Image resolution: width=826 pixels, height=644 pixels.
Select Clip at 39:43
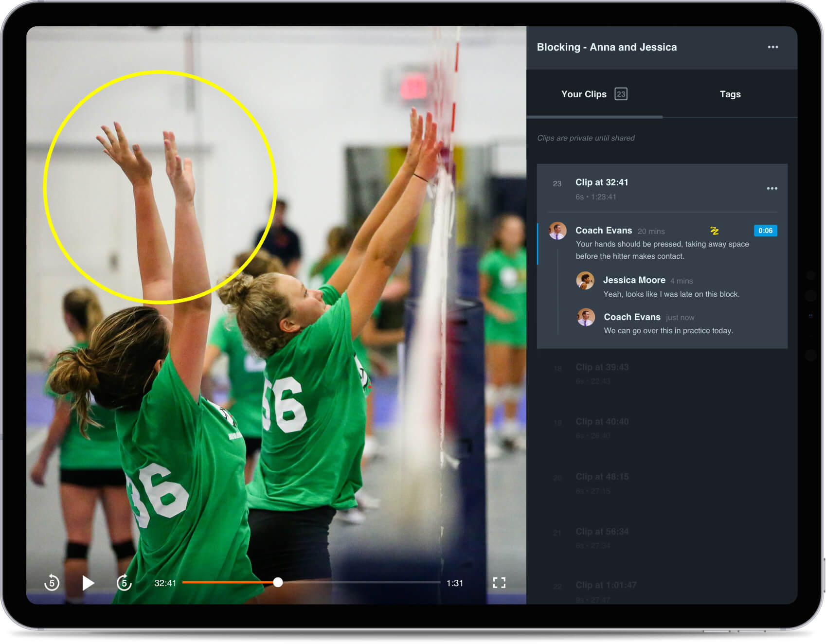[602, 367]
